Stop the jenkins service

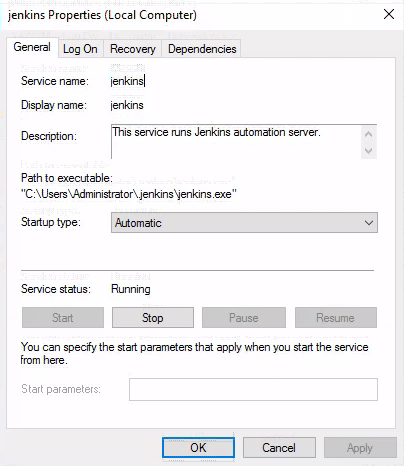[153, 318]
